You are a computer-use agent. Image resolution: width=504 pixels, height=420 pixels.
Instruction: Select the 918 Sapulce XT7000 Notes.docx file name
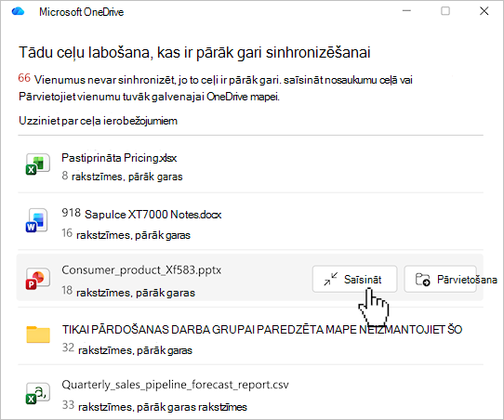[141, 214]
